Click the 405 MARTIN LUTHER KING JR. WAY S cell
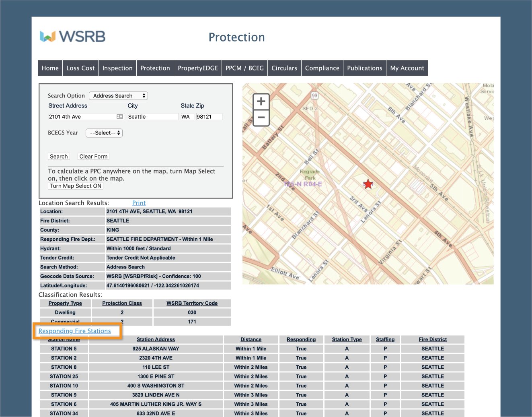532x417 pixels. tap(156, 404)
